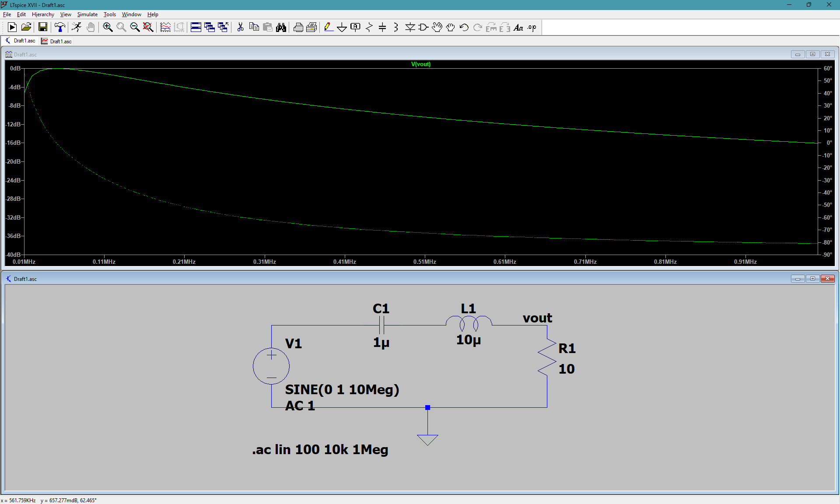Open a file with the folder icon

tap(26, 27)
